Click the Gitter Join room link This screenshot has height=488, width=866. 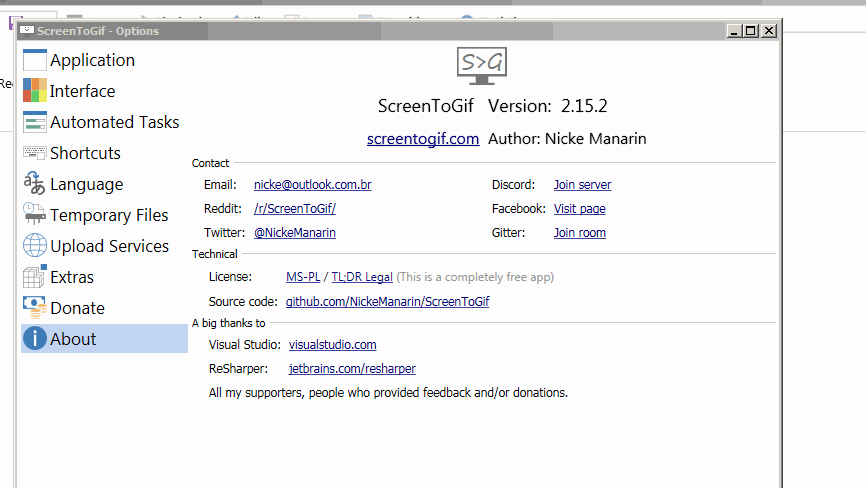580,232
